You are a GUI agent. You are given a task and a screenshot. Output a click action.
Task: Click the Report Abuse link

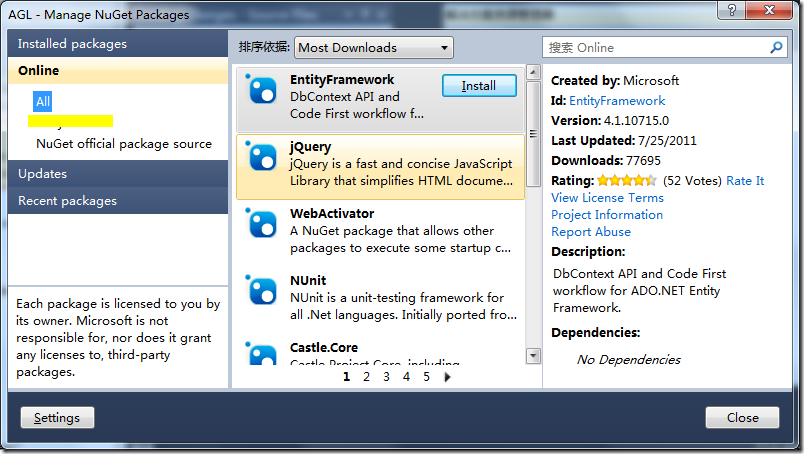[591, 232]
